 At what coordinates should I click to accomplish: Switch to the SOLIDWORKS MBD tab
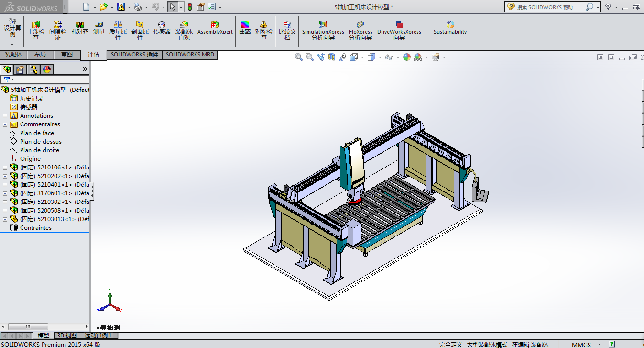coord(190,55)
